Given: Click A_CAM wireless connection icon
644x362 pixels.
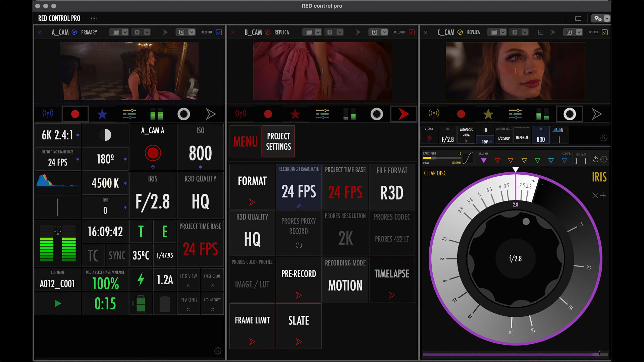Looking at the screenshot, I should tap(48, 114).
